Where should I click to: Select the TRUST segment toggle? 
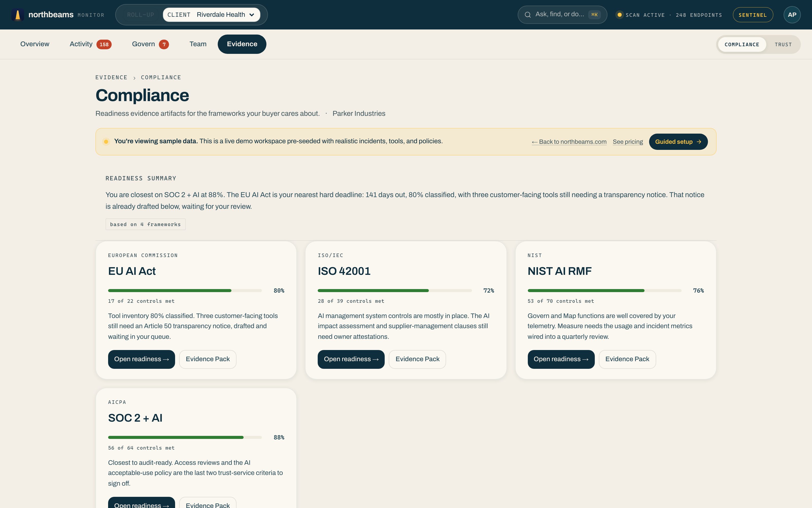783,44
